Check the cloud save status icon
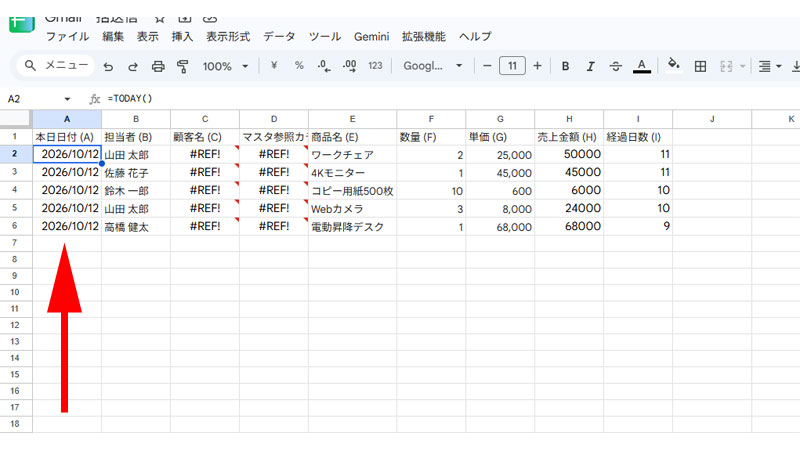This screenshot has height=450, width=800. [x=210, y=20]
